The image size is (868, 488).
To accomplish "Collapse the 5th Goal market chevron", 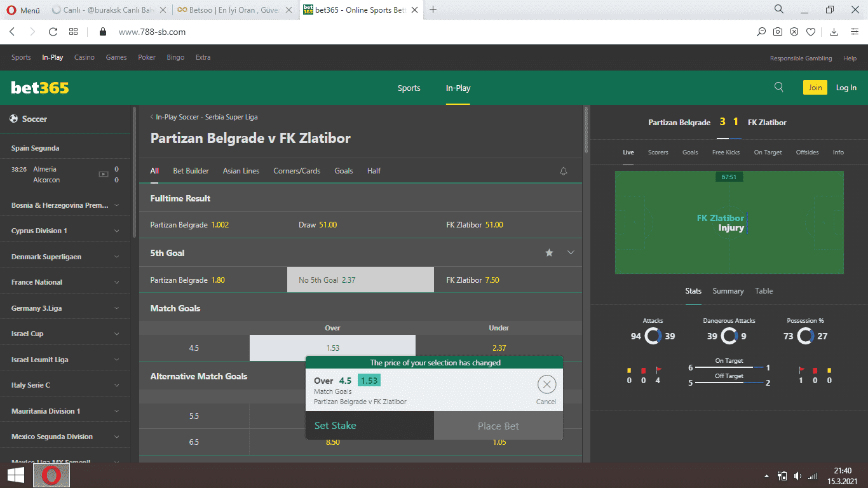I will [x=571, y=253].
